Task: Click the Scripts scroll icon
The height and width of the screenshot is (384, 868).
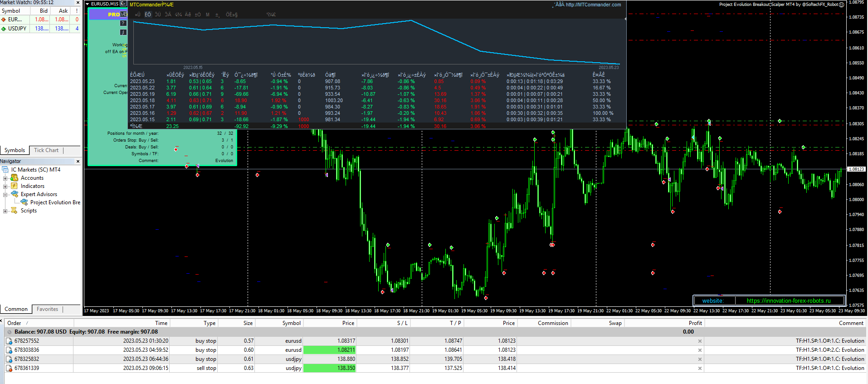Action: tap(14, 211)
